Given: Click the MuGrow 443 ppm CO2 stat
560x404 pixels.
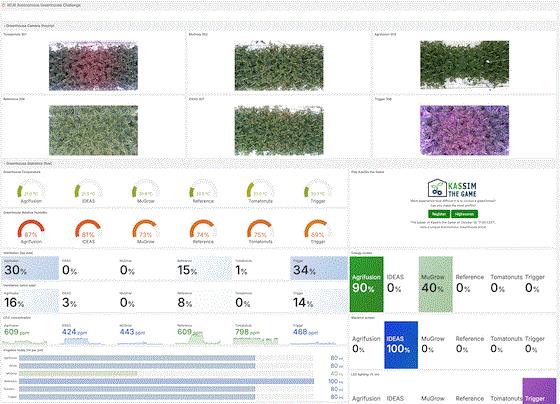Looking at the screenshot, I should coord(146,334).
